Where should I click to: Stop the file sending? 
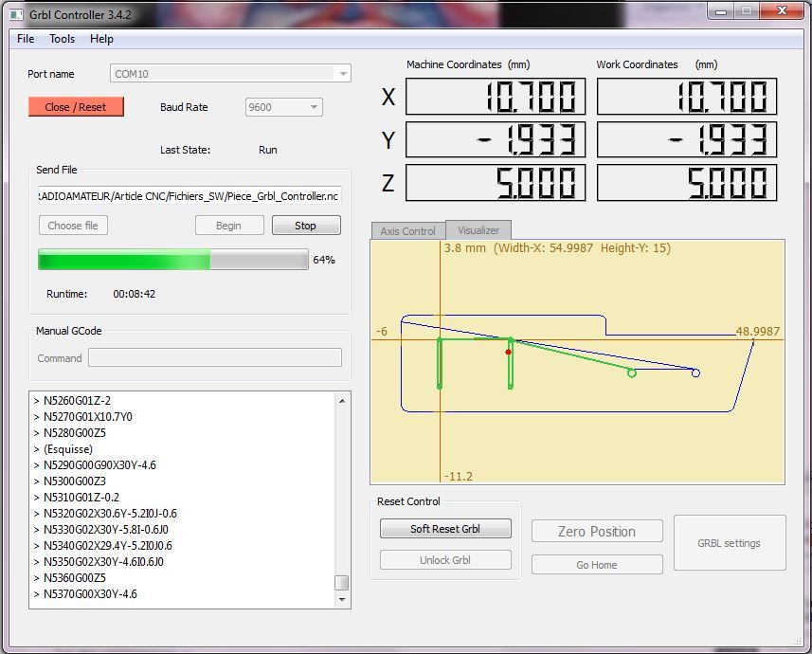click(x=305, y=226)
